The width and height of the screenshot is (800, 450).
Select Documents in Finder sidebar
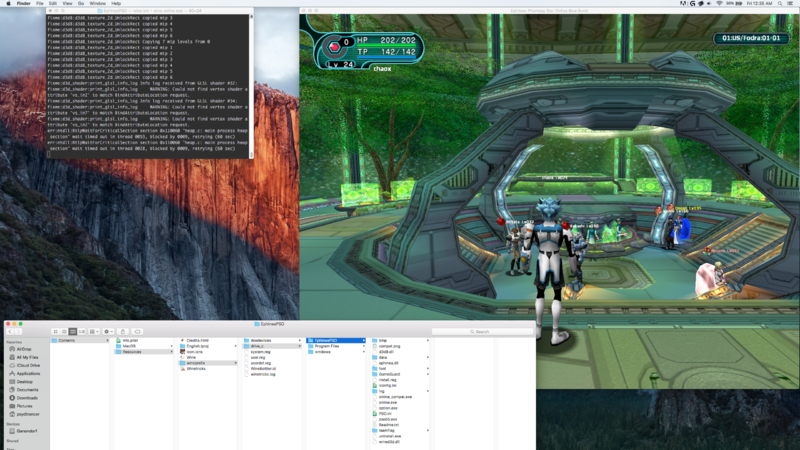(27, 390)
